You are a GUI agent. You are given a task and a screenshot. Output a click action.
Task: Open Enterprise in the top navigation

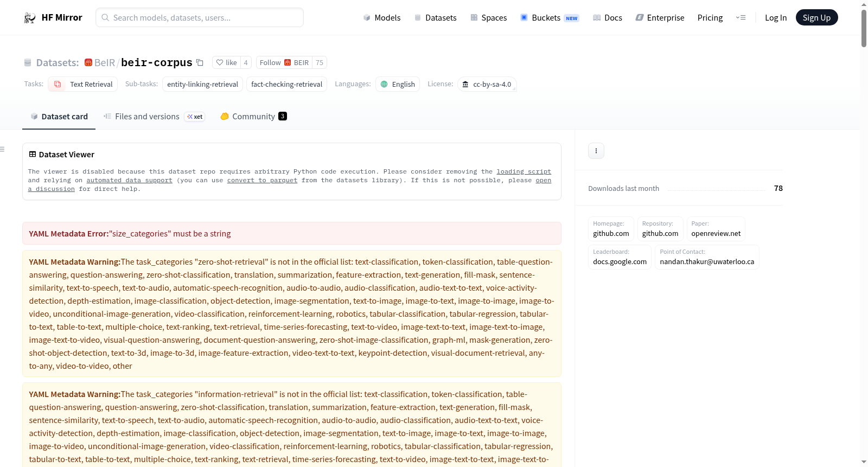pyautogui.click(x=660, y=17)
